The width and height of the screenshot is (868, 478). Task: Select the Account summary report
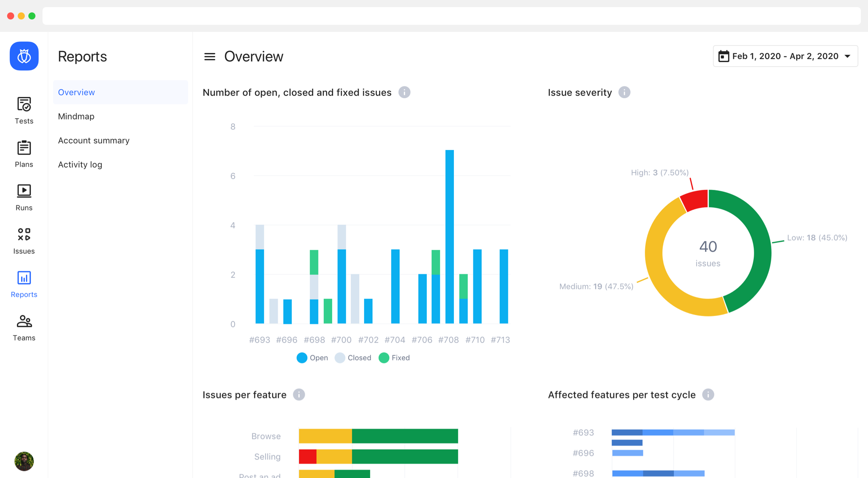coord(93,140)
